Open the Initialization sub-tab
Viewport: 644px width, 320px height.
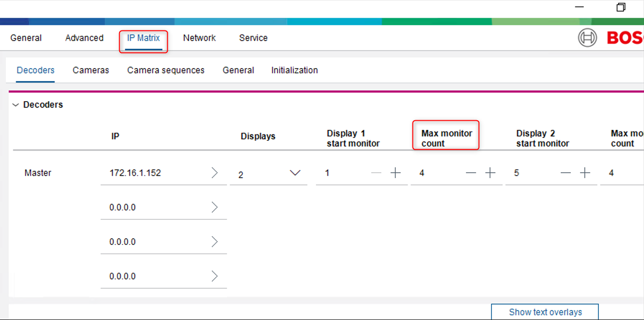[x=294, y=70]
